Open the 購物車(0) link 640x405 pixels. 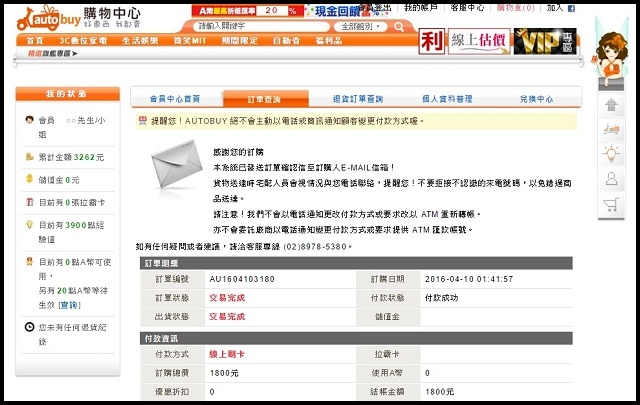click(516, 8)
